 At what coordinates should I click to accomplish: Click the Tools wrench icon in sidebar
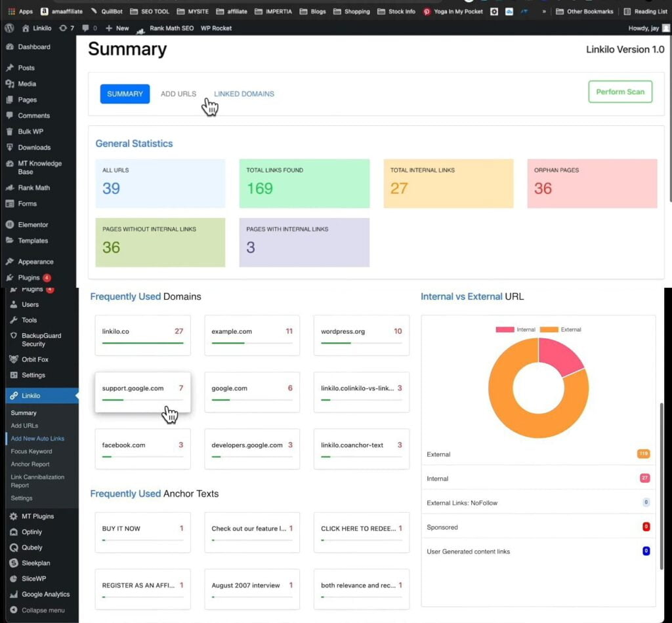click(x=14, y=320)
